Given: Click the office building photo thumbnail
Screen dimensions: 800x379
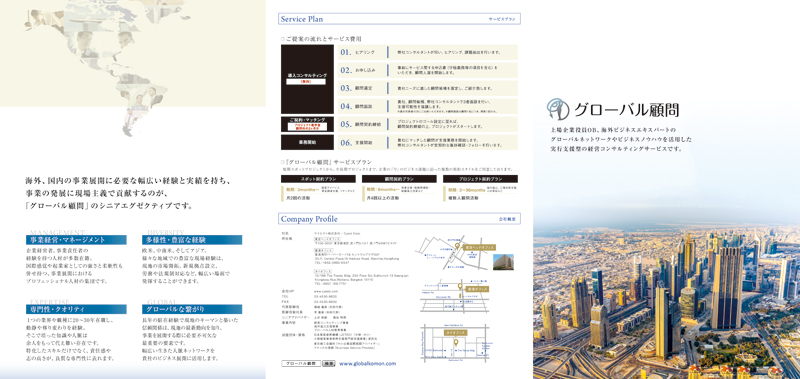Looking at the screenshot, I should 503,262.
